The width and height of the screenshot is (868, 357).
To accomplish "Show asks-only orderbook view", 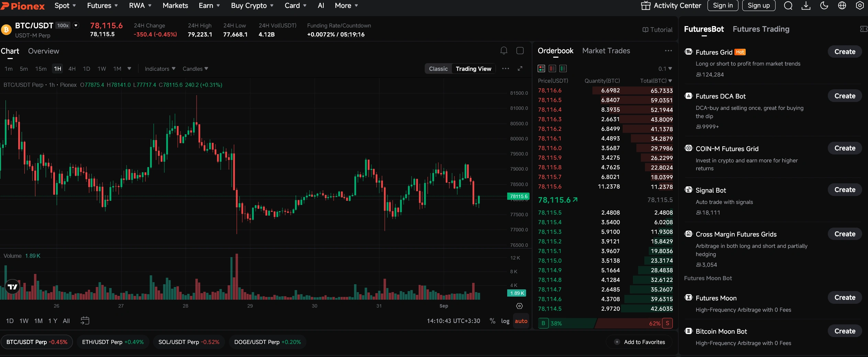I will pos(553,69).
